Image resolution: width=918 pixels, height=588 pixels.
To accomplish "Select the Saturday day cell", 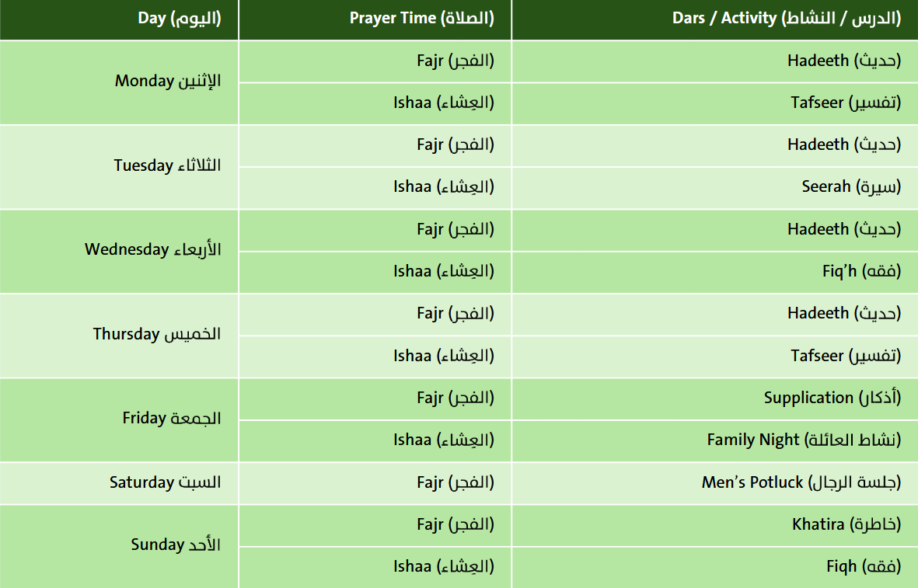I will pos(119,483).
